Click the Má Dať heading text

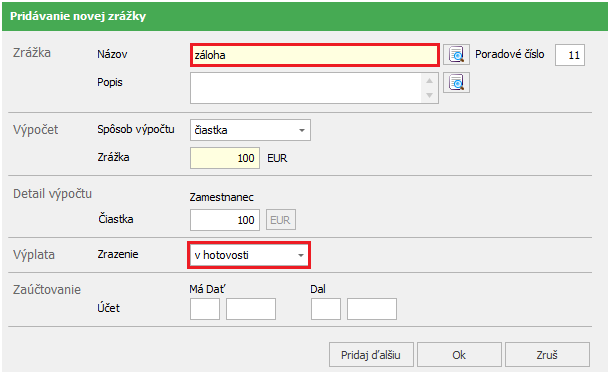click(x=207, y=289)
